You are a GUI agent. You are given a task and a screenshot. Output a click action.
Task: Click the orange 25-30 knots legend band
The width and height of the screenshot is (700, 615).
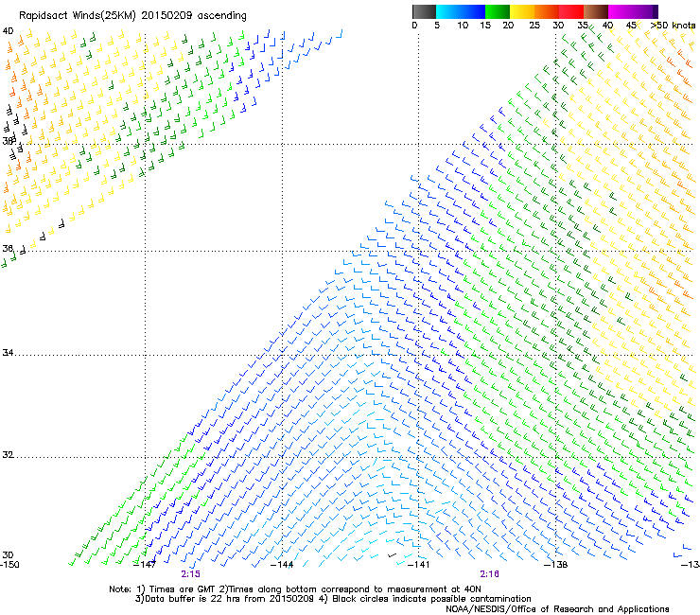pyautogui.click(x=547, y=11)
